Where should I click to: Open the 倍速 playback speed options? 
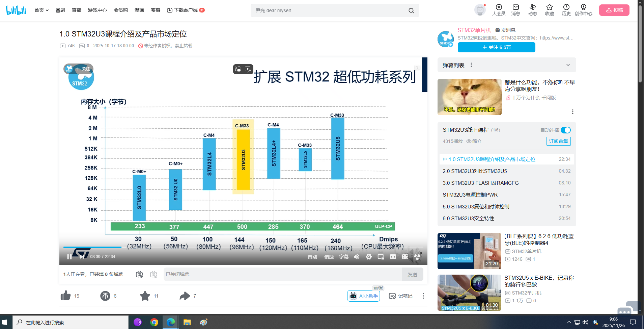click(x=329, y=257)
